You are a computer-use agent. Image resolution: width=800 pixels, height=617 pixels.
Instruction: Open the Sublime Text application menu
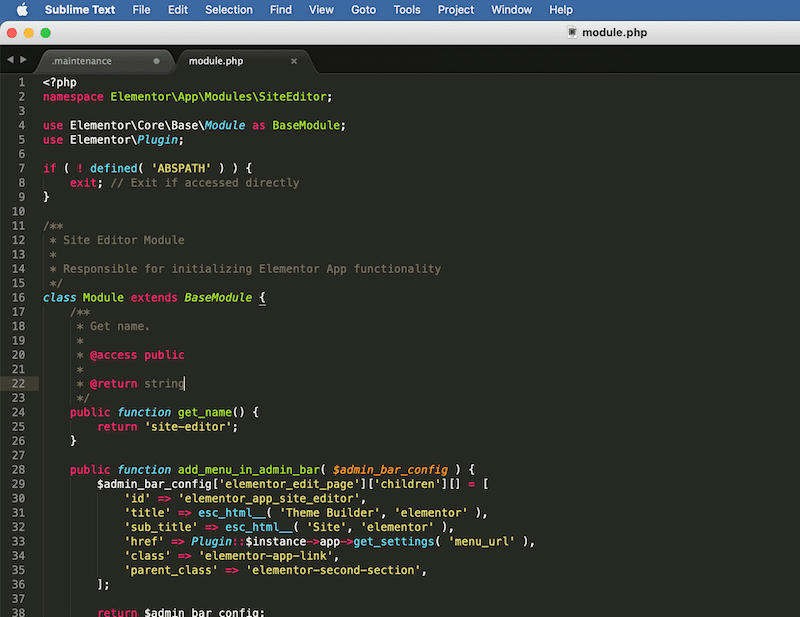78,10
